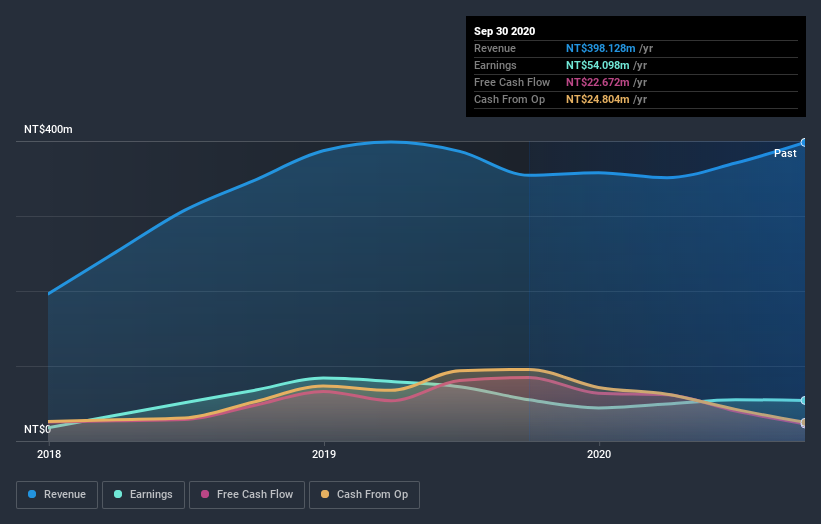Toggle the Earnings series legend button
The height and width of the screenshot is (524, 821).
click(143, 495)
